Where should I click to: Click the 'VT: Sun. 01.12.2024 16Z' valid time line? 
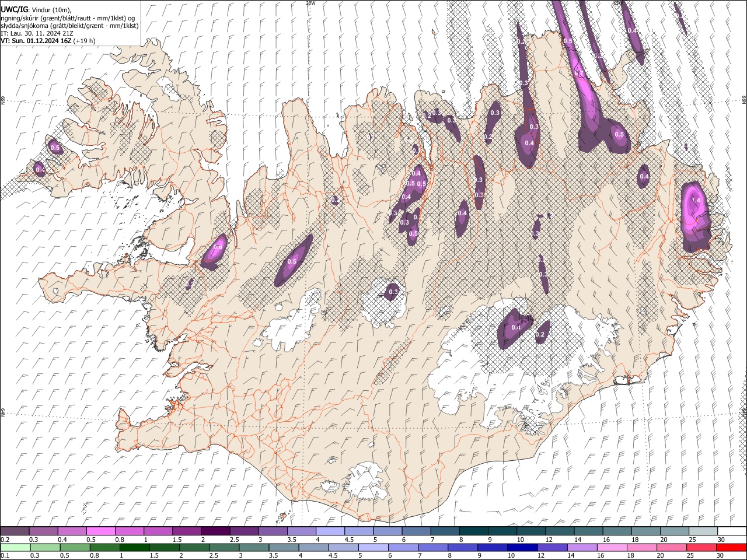[x=37, y=41]
